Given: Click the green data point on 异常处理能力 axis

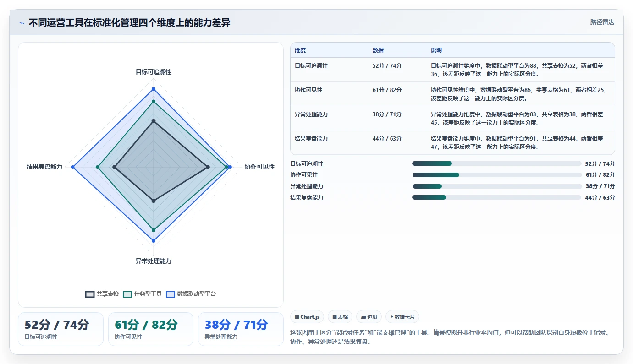Looking at the screenshot, I should click(x=154, y=230).
